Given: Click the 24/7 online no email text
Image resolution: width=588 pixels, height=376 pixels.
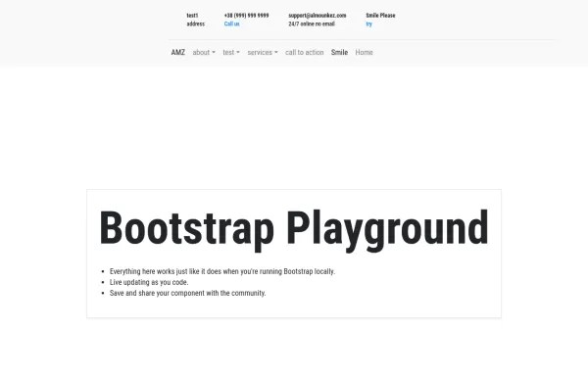Looking at the screenshot, I should point(312,23).
